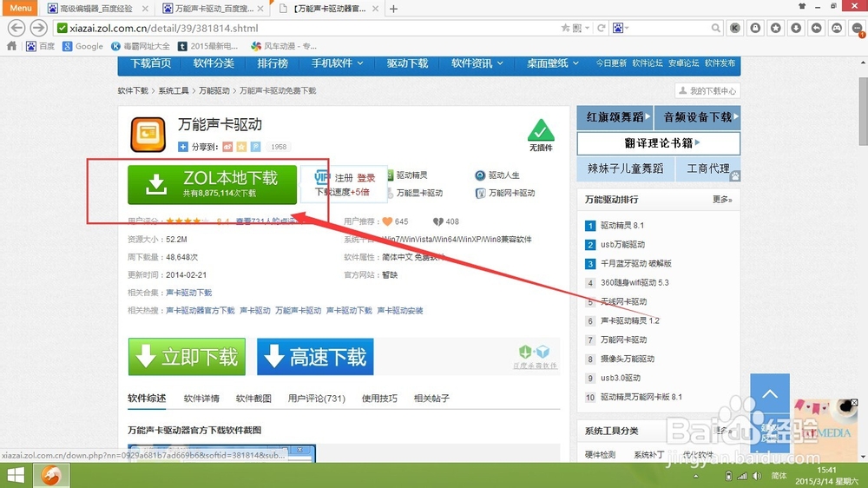Add page to favorites with star icon in address bar
The width and height of the screenshot is (868, 488).
pyautogui.click(x=565, y=28)
